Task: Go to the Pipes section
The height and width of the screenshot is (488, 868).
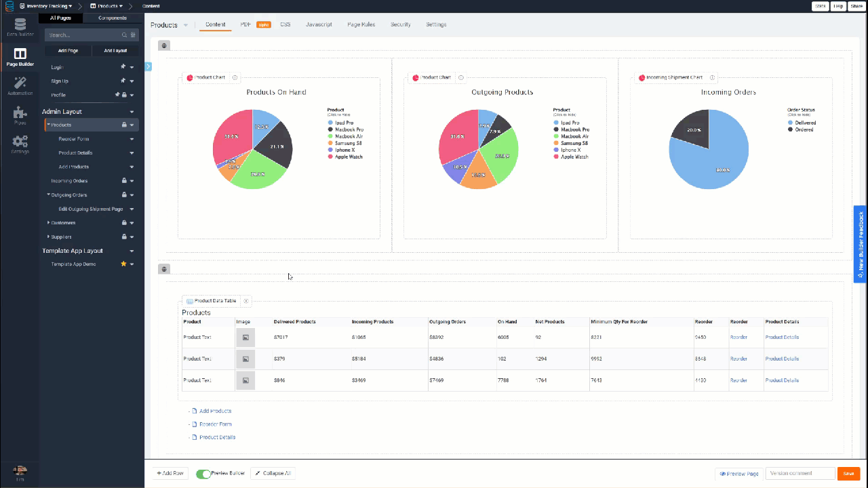Action: [20, 116]
